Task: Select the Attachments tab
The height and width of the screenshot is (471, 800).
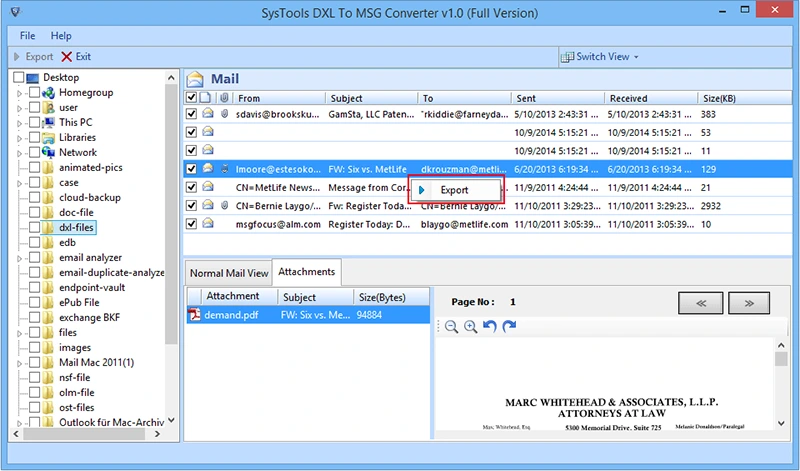Action: tap(307, 271)
